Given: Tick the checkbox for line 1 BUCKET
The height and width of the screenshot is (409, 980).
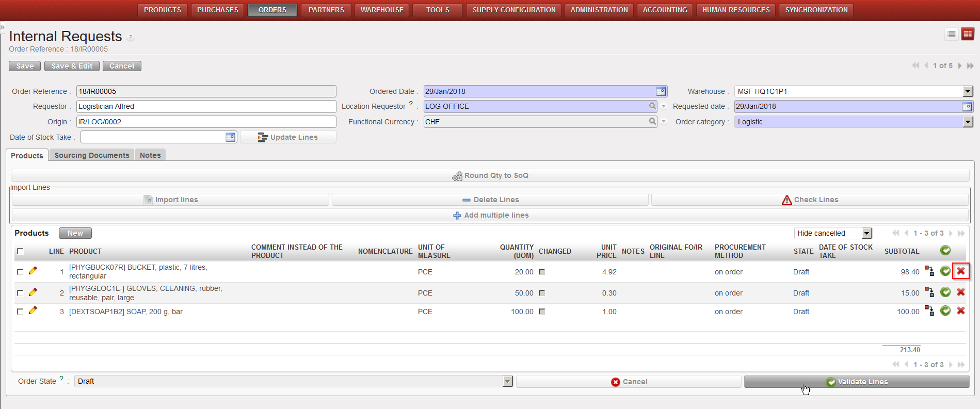Looking at the screenshot, I should 20,272.
